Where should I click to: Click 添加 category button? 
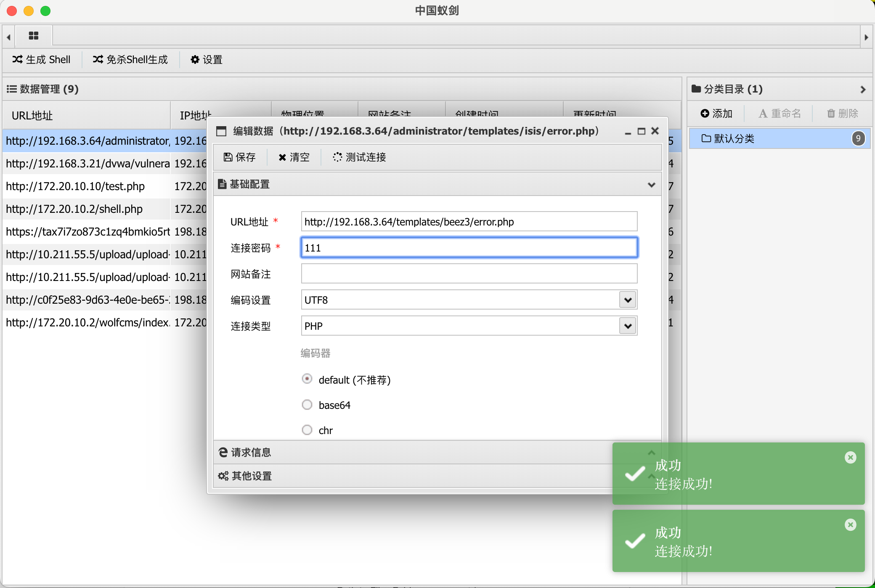pos(716,114)
